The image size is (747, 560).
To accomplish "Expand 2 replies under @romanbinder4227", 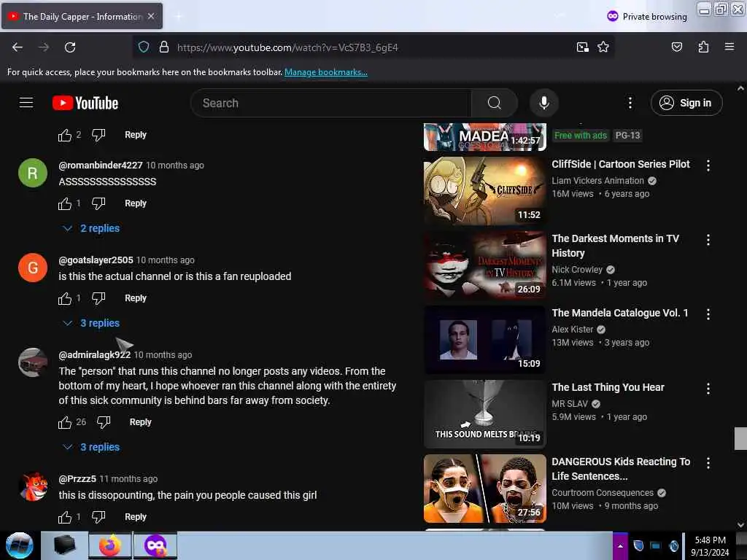I will point(91,228).
